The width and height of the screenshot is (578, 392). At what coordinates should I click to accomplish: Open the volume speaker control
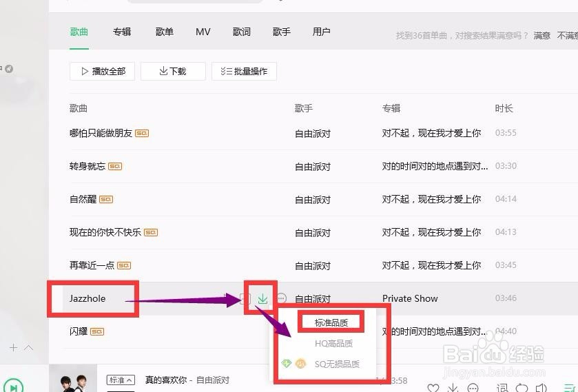(541, 387)
